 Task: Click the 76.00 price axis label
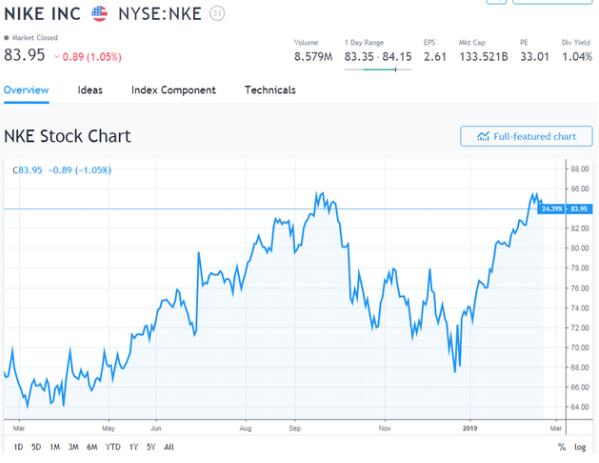580,288
